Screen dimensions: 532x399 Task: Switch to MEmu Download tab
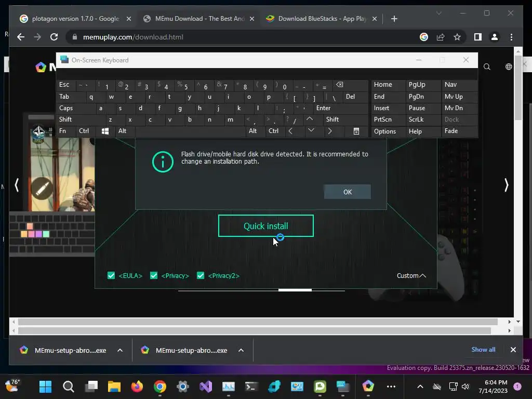199,19
